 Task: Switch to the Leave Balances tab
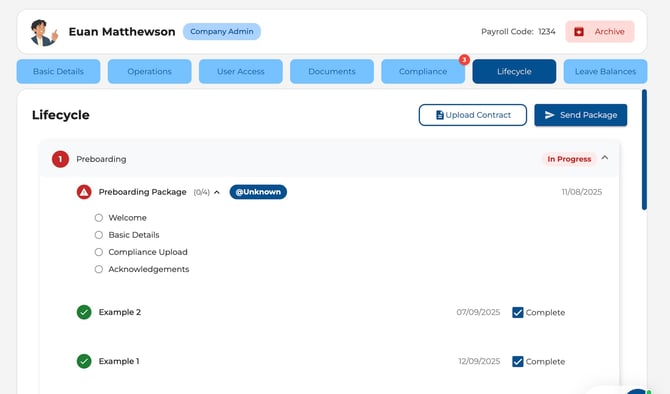tap(605, 71)
